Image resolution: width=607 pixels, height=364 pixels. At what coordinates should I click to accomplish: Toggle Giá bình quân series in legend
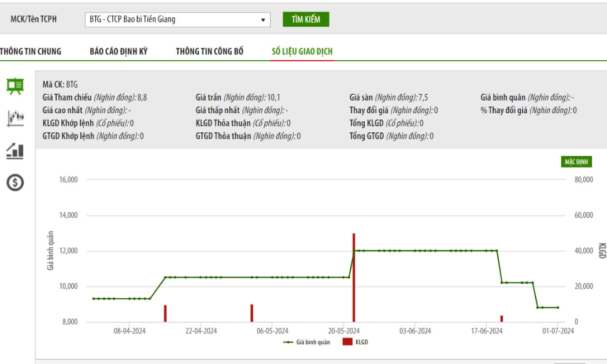click(306, 343)
